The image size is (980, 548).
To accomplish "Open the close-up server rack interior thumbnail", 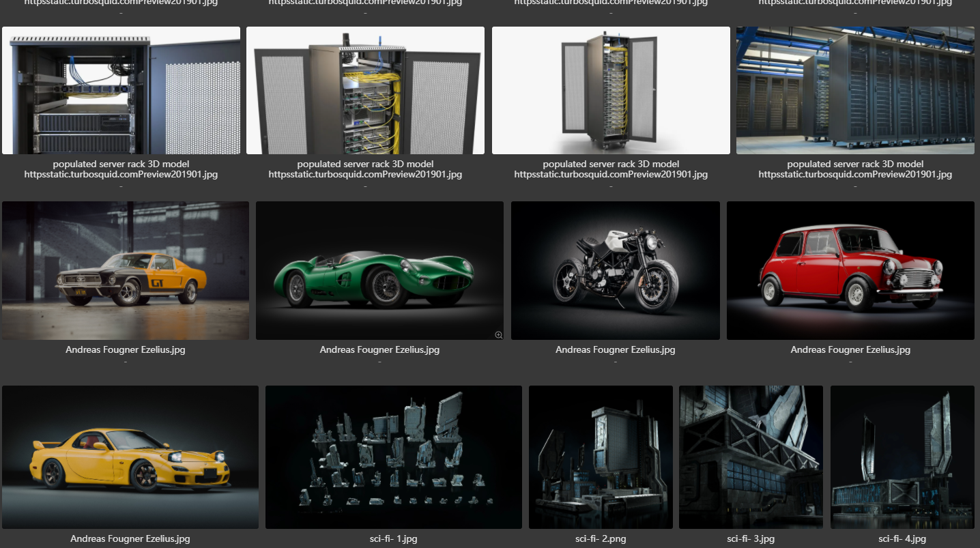I will [x=121, y=91].
